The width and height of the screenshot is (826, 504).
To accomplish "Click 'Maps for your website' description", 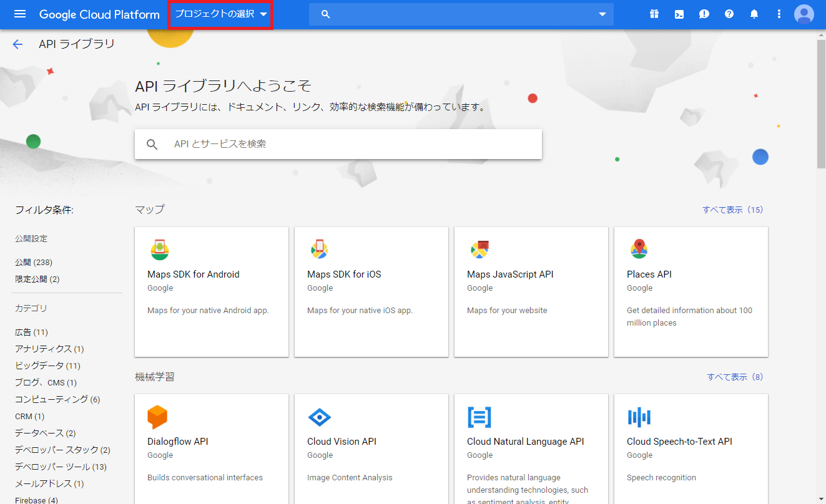I will click(x=507, y=311).
